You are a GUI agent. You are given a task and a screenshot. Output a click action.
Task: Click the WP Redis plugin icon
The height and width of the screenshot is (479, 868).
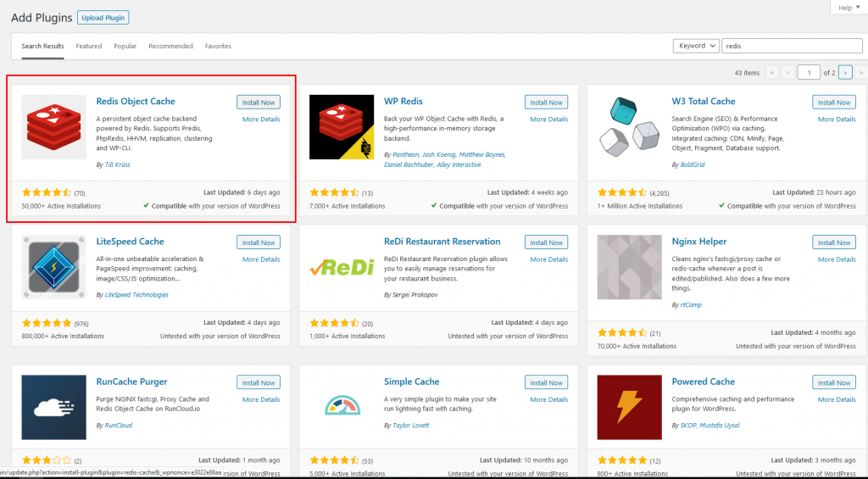tap(342, 127)
